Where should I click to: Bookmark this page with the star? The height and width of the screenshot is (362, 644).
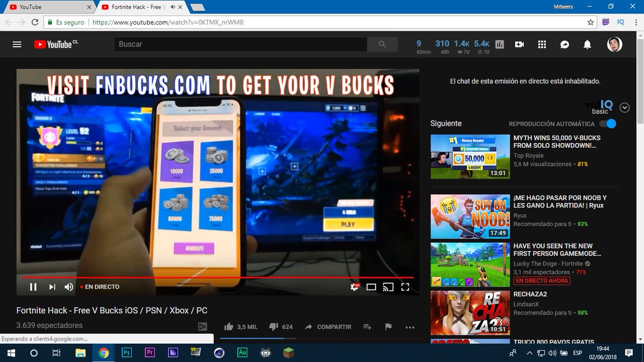coord(591,23)
